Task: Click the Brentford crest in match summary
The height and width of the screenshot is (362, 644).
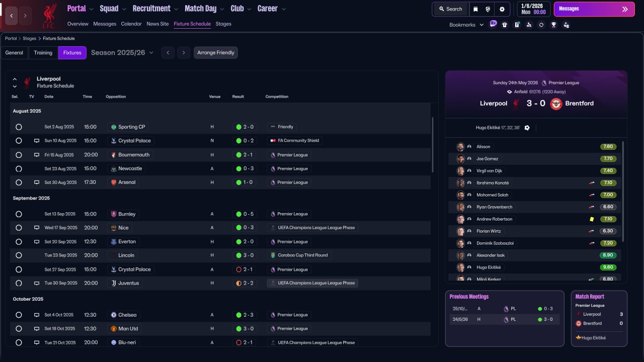Action: pyautogui.click(x=556, y=104)
